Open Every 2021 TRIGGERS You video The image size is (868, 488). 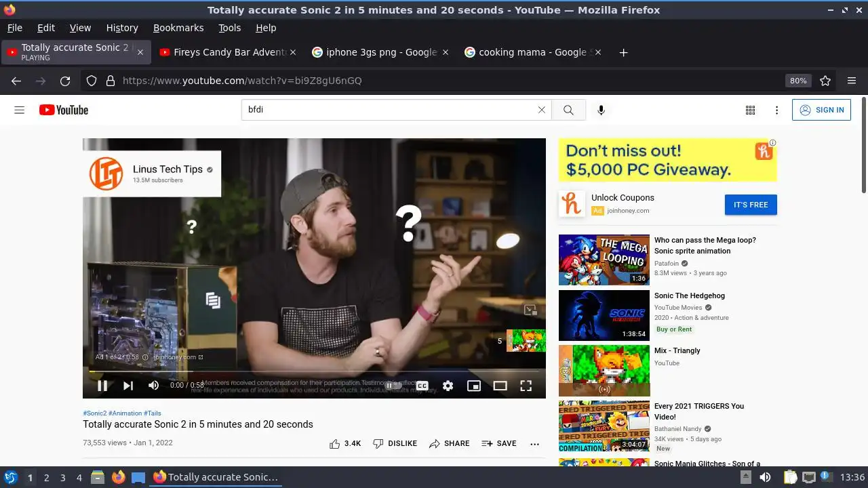click(604, 426)
